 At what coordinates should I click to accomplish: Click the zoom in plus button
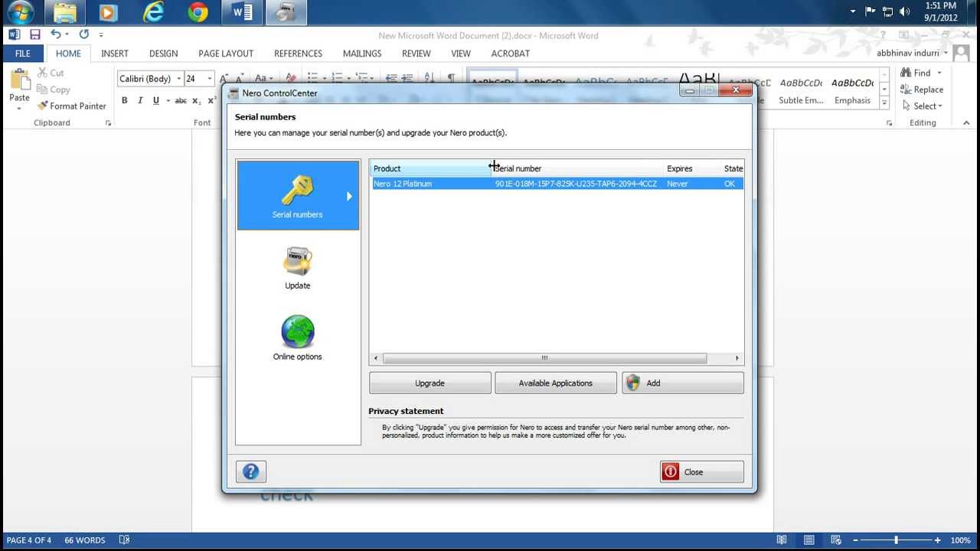pos(937,540)
